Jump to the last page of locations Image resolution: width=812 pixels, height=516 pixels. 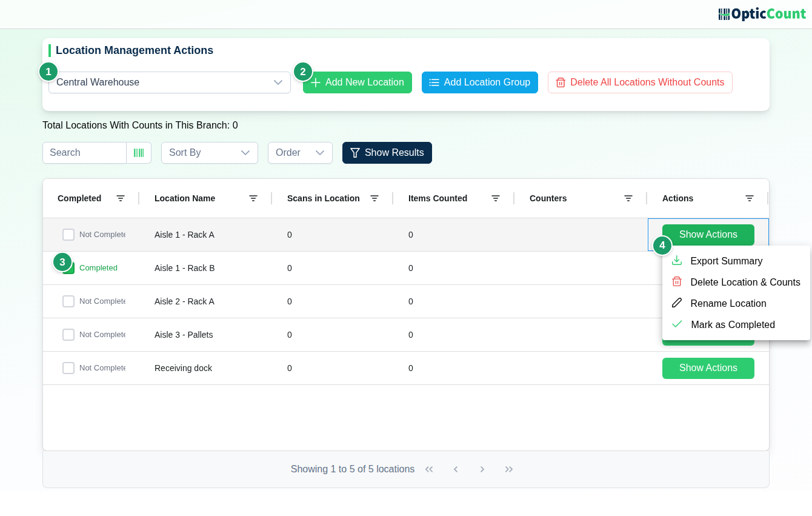coord(509,469)
